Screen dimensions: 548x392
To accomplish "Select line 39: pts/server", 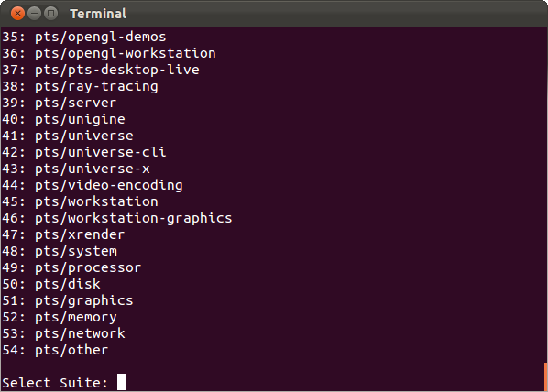I will tap(60, 103).
